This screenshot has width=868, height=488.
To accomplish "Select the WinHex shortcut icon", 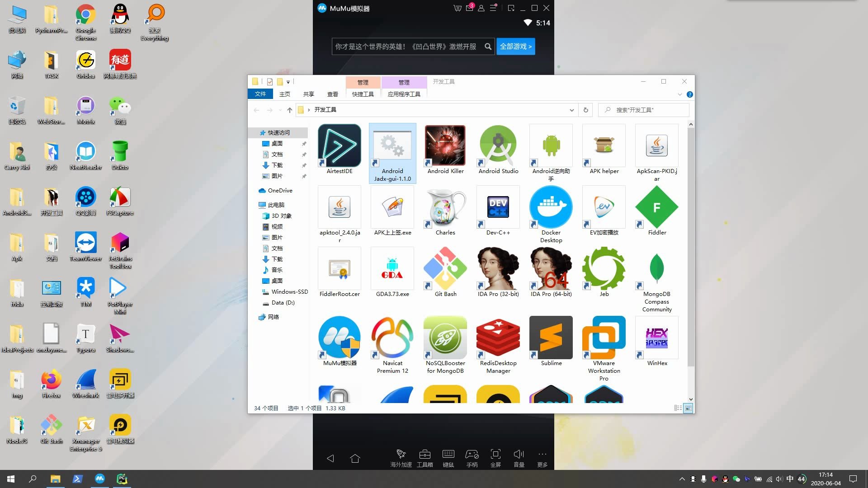I will pyautogui.click(x=656, y=338).
